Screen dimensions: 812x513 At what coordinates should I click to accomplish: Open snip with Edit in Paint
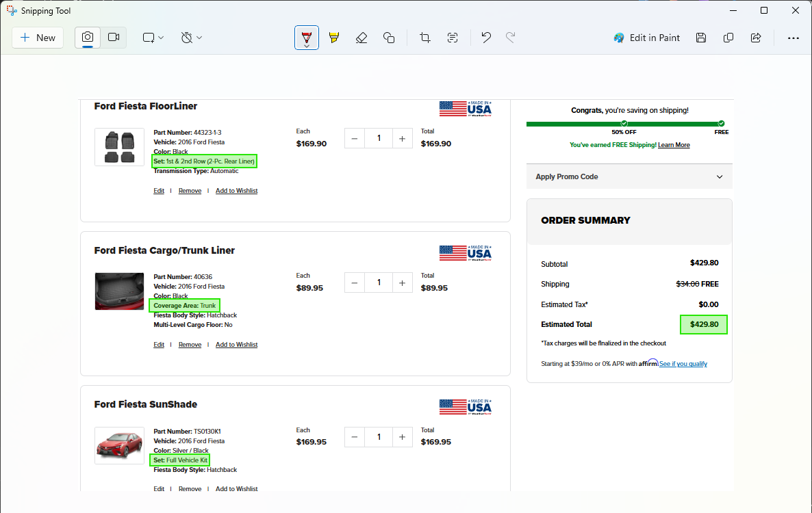[x=647, y=38]
